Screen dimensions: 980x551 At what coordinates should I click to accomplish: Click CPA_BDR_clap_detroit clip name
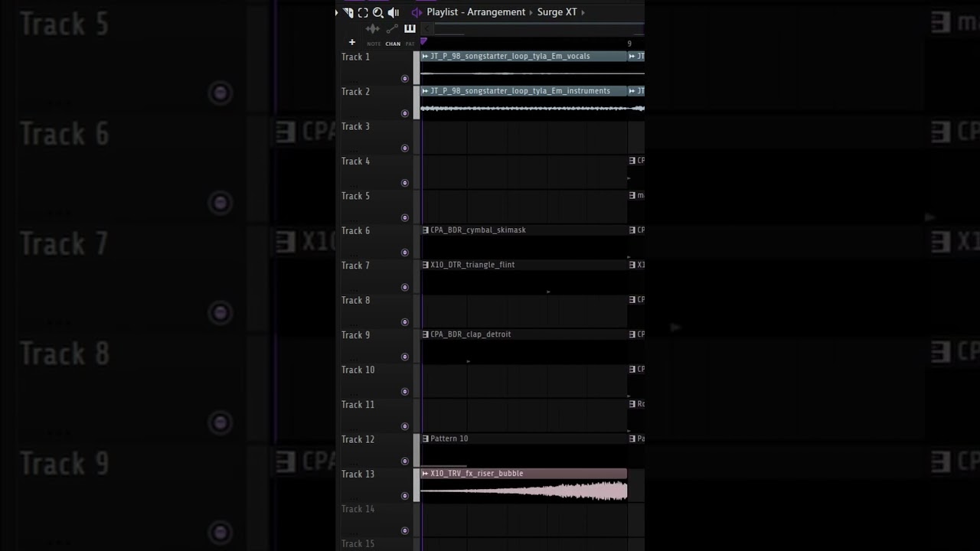tap(470, 334)
